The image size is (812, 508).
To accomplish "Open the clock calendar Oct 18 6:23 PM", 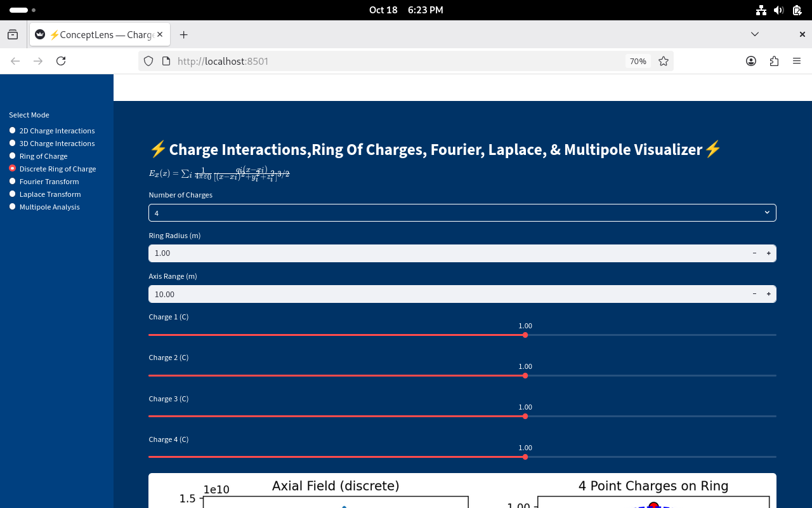I will (x=406, y=10).
